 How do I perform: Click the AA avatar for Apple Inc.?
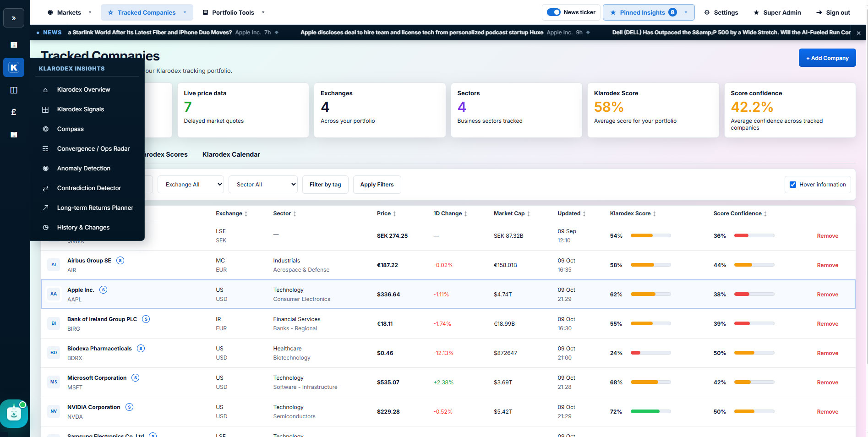tap(54, 294)
